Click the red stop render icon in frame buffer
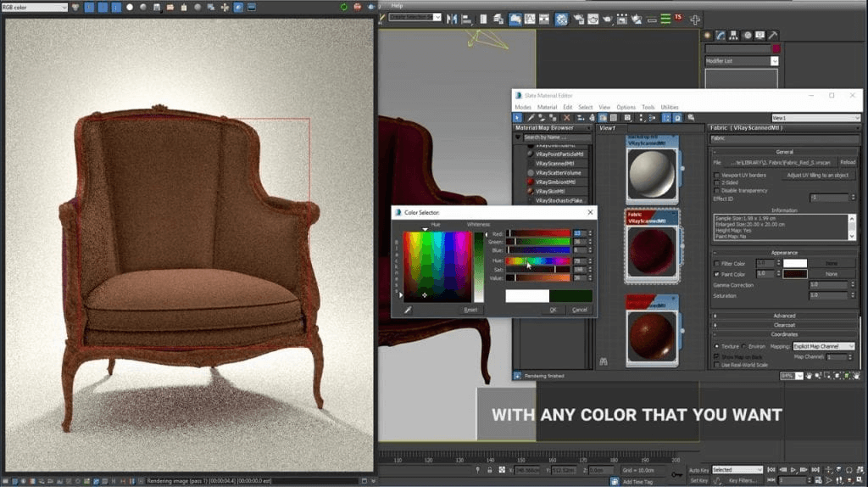This screenshot has width=868, height=487. 357,7
